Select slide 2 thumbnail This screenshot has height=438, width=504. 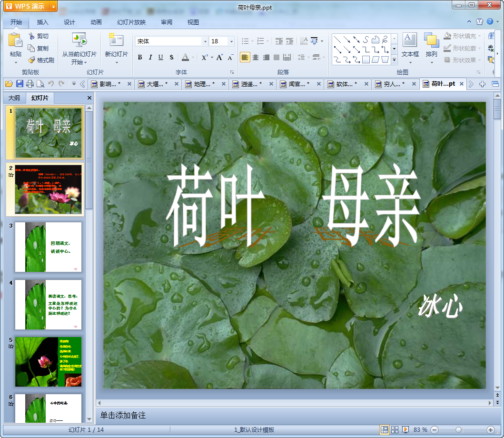48,189
